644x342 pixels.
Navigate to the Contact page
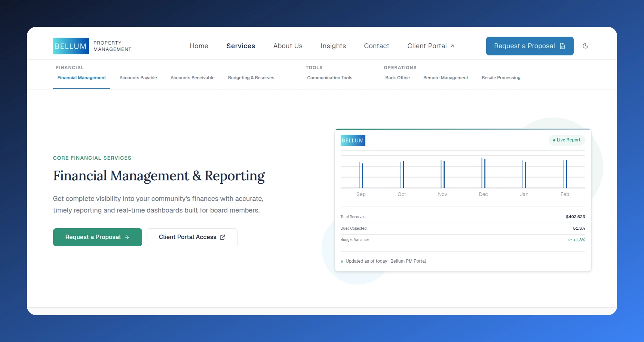pos(377,46)
